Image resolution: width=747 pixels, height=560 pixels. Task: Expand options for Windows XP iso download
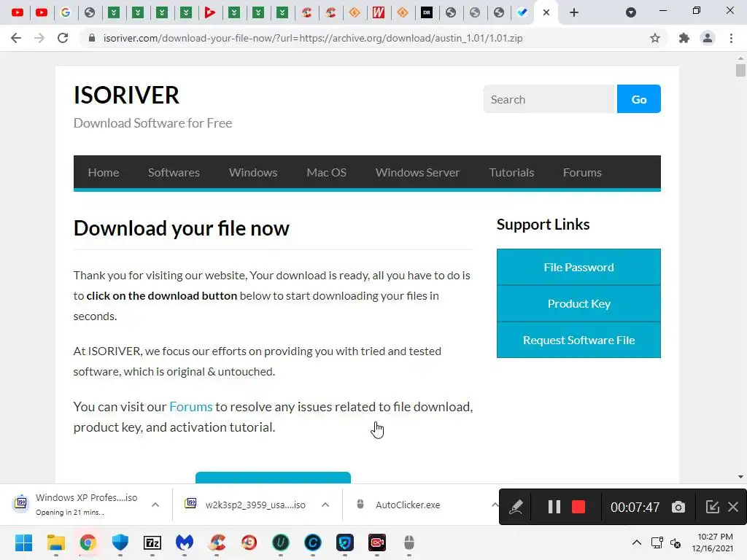pos(155,505)
